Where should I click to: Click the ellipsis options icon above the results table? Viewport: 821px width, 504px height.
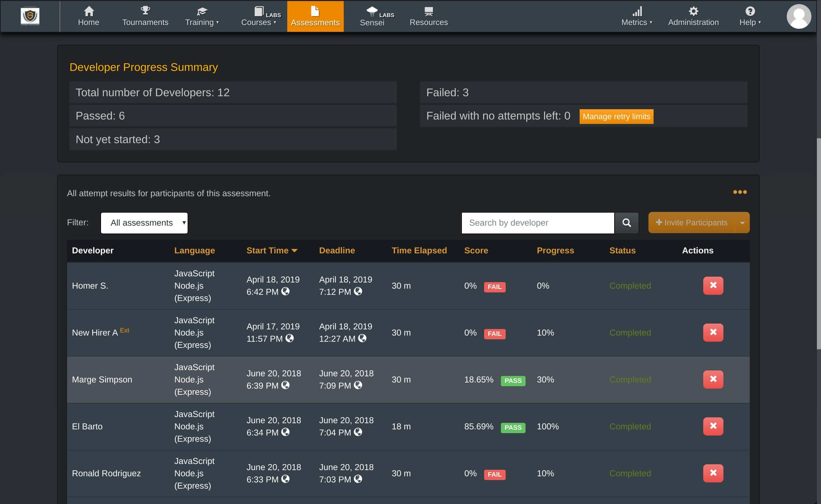[x=740, y=192]
